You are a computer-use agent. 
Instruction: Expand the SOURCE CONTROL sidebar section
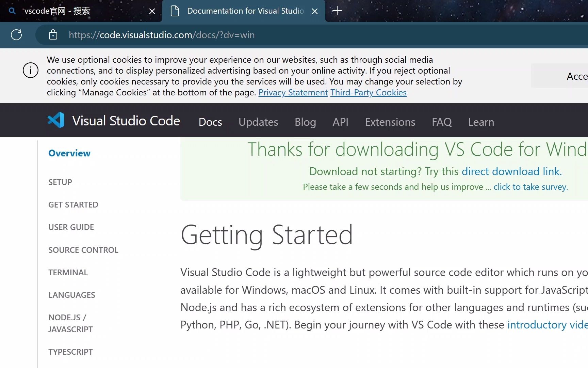point(83,250)
